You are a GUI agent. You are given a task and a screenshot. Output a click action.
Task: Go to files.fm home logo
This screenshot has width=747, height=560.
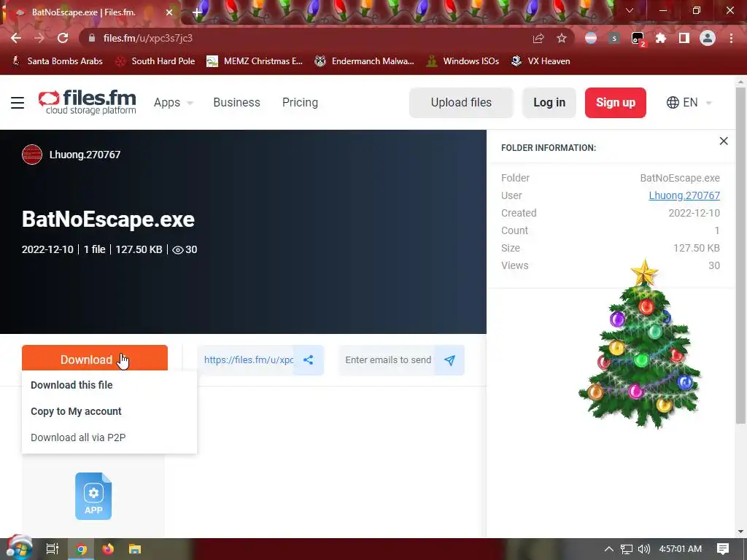click(x=88, y=102)
